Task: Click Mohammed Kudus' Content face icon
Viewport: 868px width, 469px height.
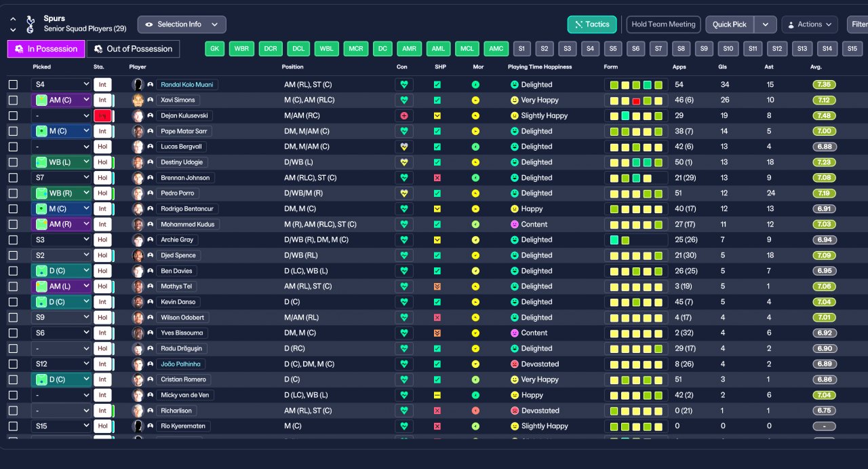Action: 515,225
